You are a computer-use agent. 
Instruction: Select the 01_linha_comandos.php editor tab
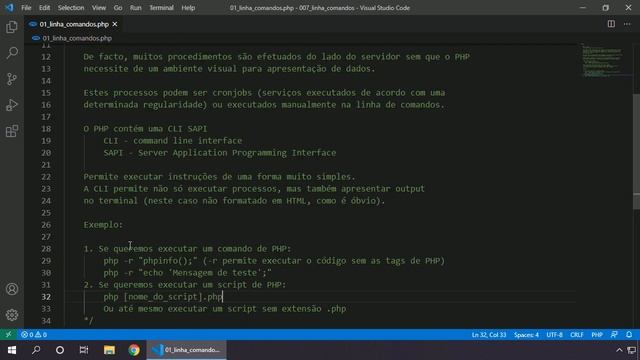coord(73,24)
